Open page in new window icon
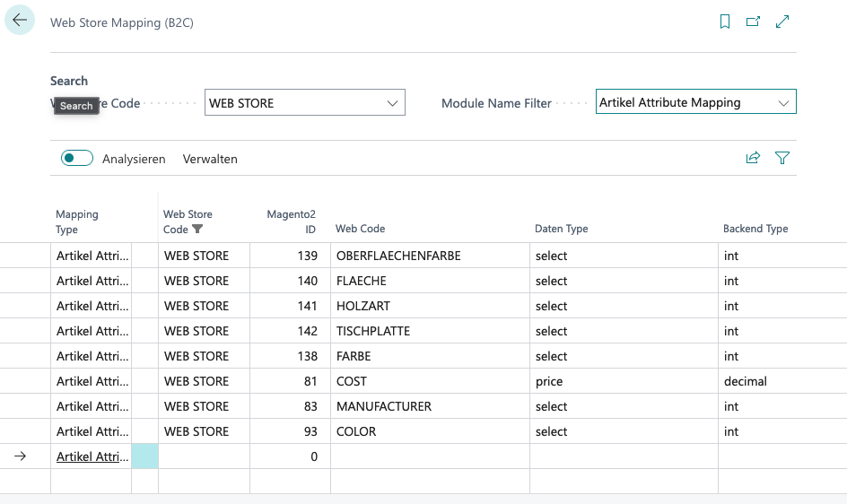This screenshot has width=847, height=504. pyautogui.click(x=753, y=22)
